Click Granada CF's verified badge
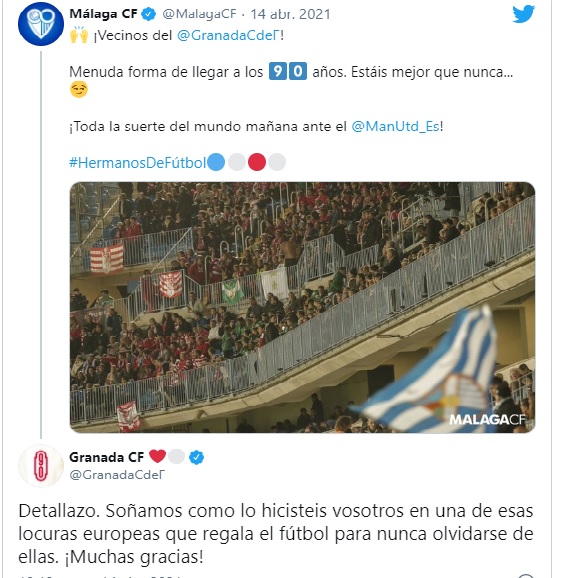Screen dimensions: 573x578 click(x=197, y=457)
